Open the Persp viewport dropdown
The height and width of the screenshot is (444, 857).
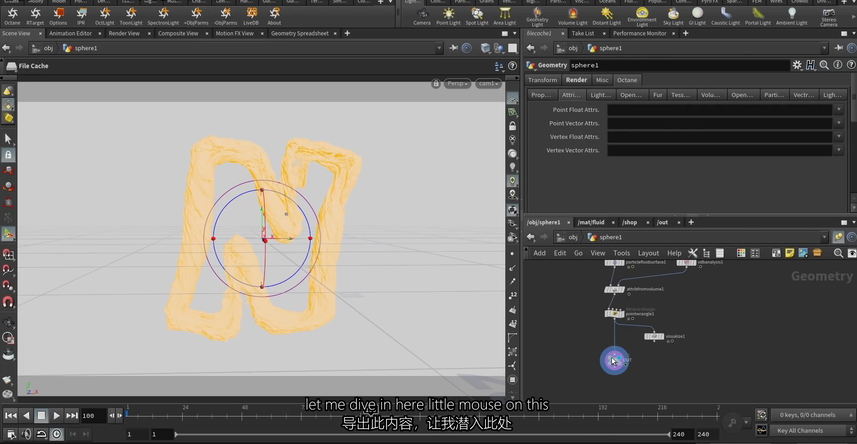click(x=458, y=84)
